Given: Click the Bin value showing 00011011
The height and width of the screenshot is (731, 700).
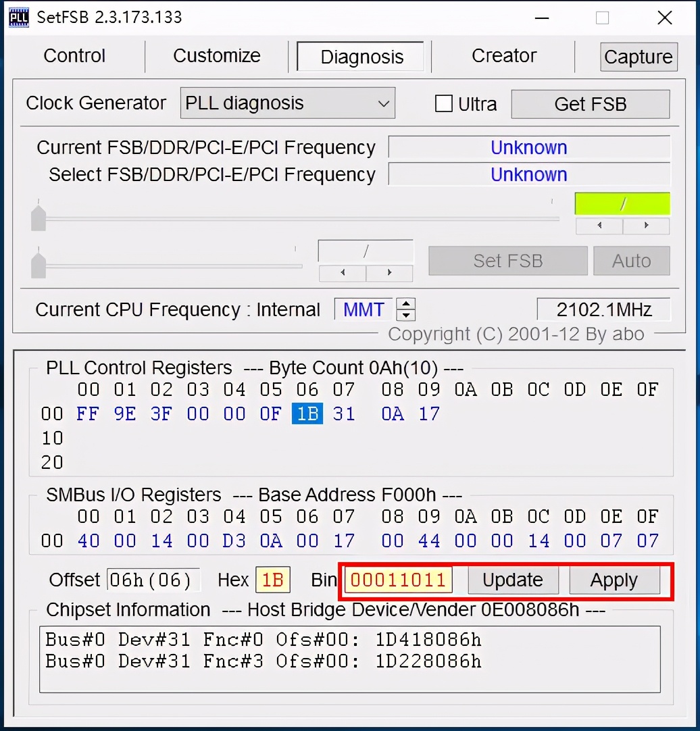Looking at the screenshot, I should pos(398,580).
